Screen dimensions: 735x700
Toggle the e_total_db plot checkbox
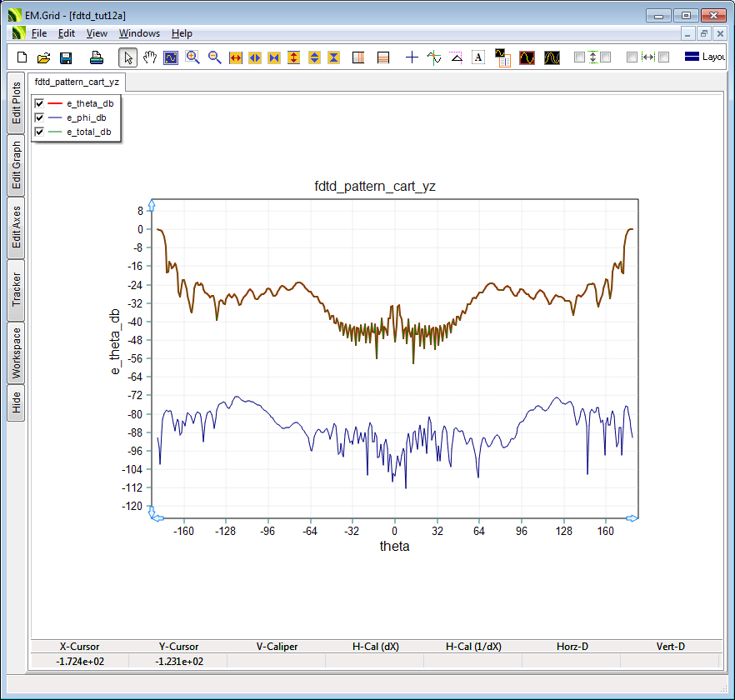pos(39,132)
